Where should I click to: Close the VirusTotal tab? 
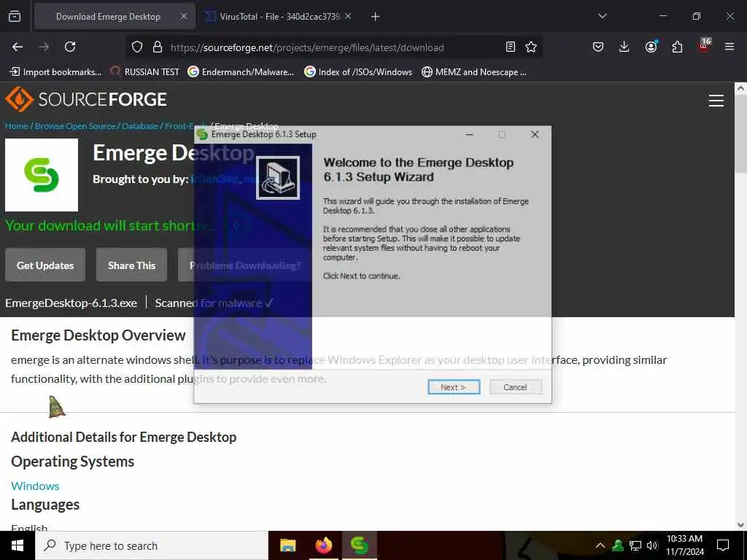pyautogui.click(x=348, y=16)
